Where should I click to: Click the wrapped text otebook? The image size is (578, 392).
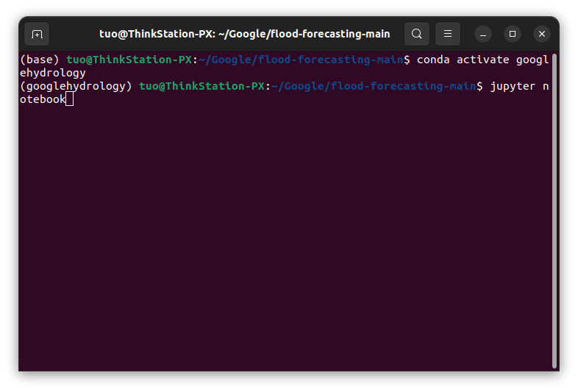click(43, 99)
